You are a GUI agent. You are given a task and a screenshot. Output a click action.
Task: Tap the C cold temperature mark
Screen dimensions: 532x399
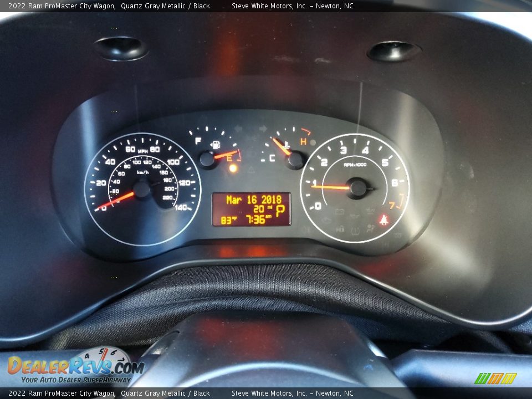(x=272, y=158)
